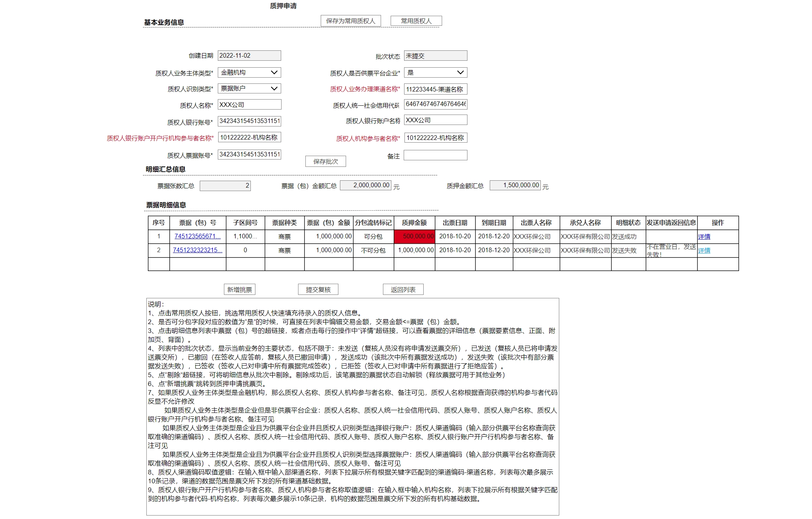Image resolution: width=812 pixels, height=519 pixels.
Task: Click the 票据张数汇总 field
Action: [225, 186]
